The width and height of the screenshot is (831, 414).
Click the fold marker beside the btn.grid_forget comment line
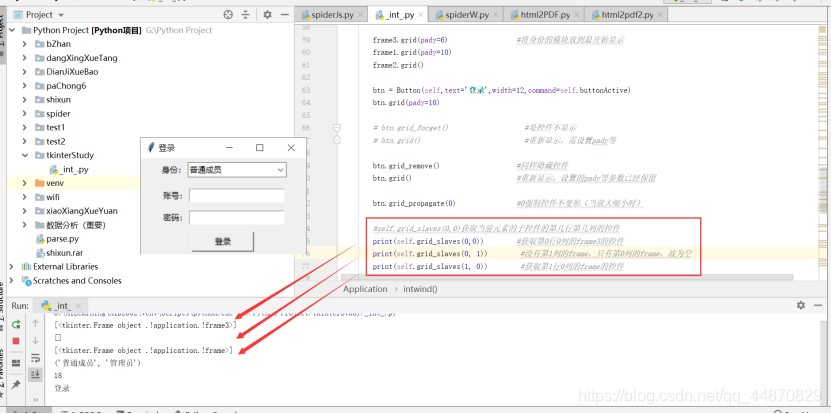click(x=337, y=128)
